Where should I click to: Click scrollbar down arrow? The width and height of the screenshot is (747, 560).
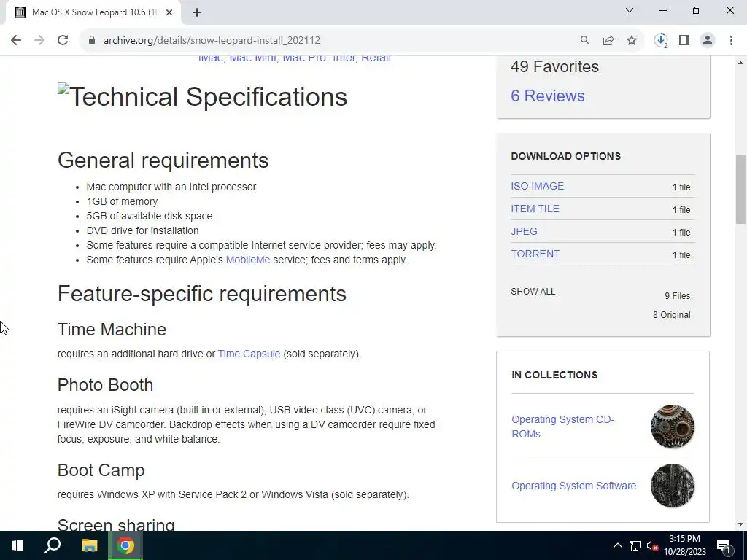click(x=740, y=524)
